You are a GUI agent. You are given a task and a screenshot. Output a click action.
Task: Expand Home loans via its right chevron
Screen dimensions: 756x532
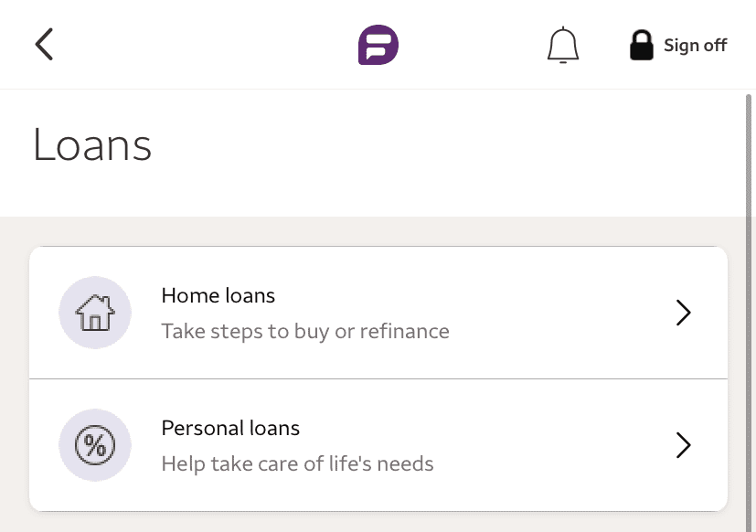tap(683, 312)
